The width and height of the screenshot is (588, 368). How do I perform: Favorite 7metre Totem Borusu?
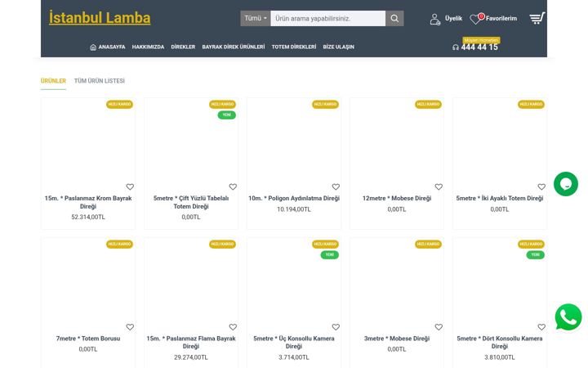tap(130, 327)
